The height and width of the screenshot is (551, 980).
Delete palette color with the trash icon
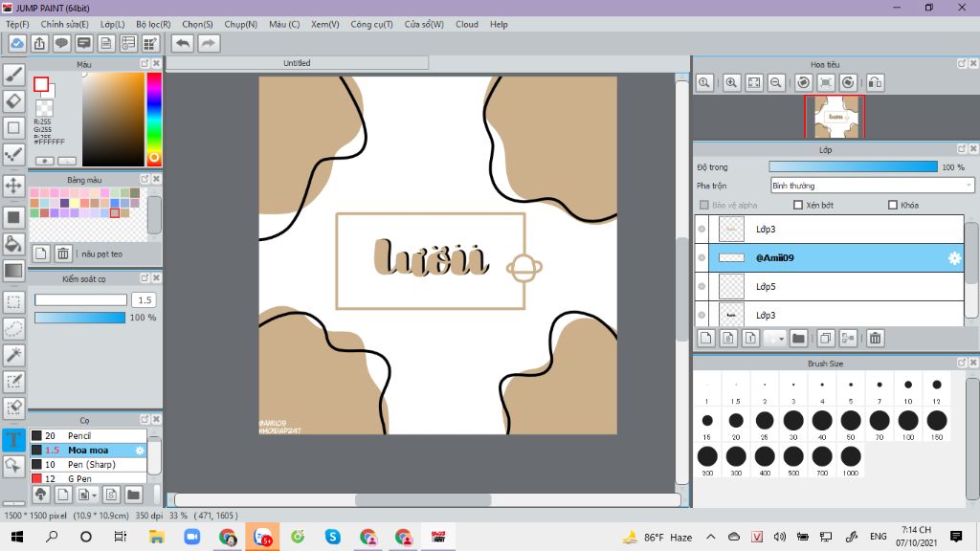pos(63,253)
